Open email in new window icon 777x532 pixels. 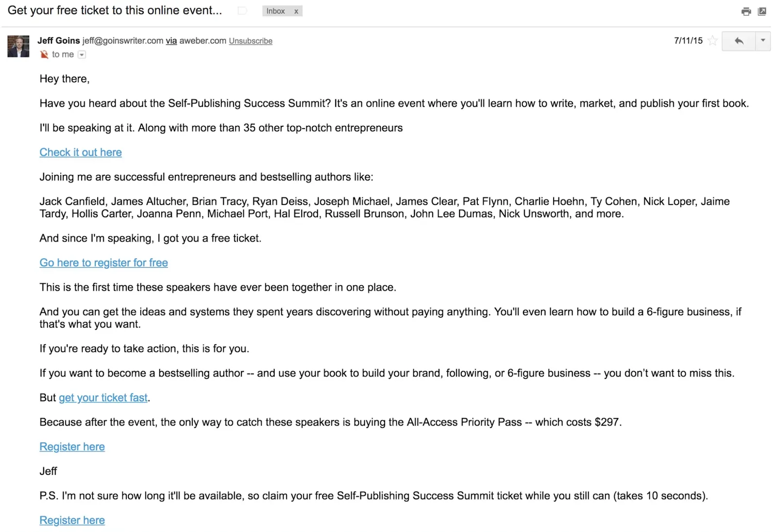762,11
